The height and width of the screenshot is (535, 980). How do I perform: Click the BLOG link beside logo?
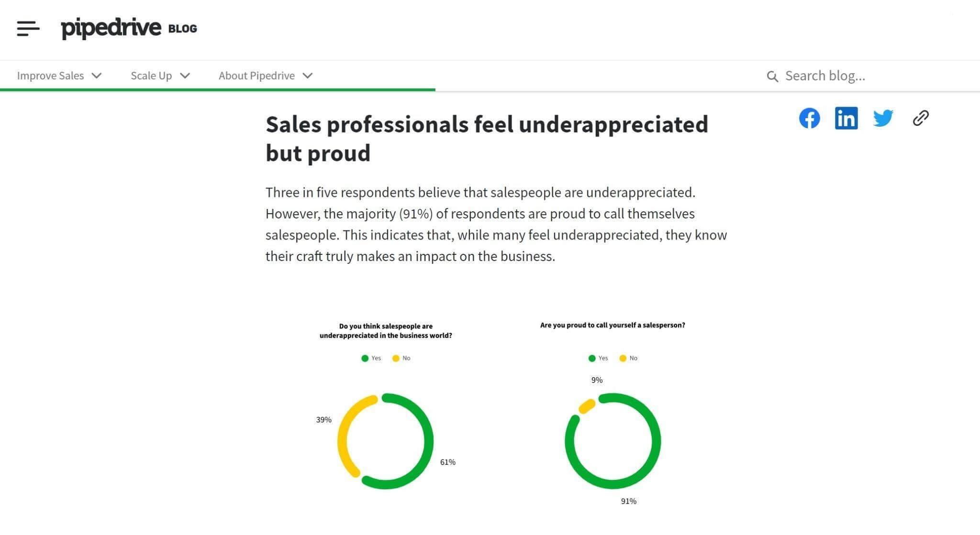pyautogui.click(x=182, y=29)
